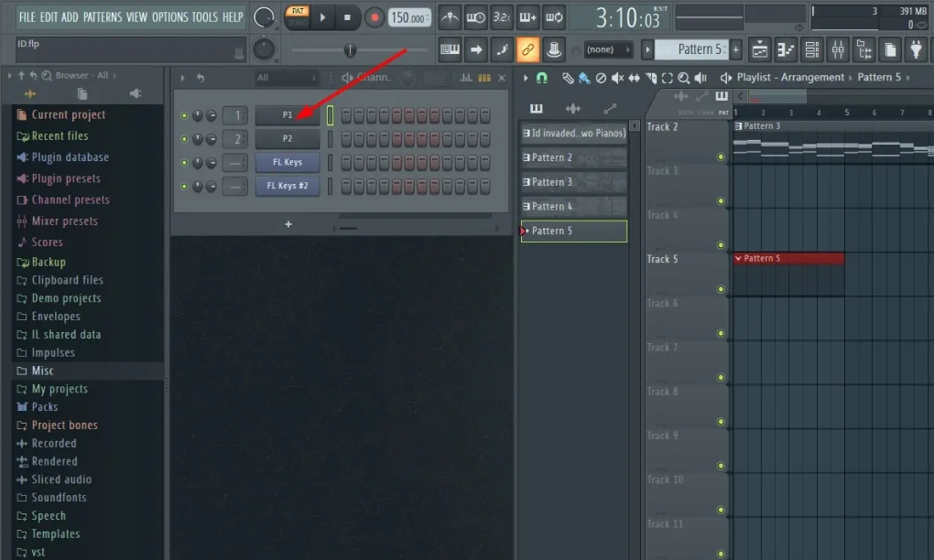Viewport: 934px width, 560px height.
Task: Open the Mixer panel icon
Action: pyautogui.click(x=838, y=49)
